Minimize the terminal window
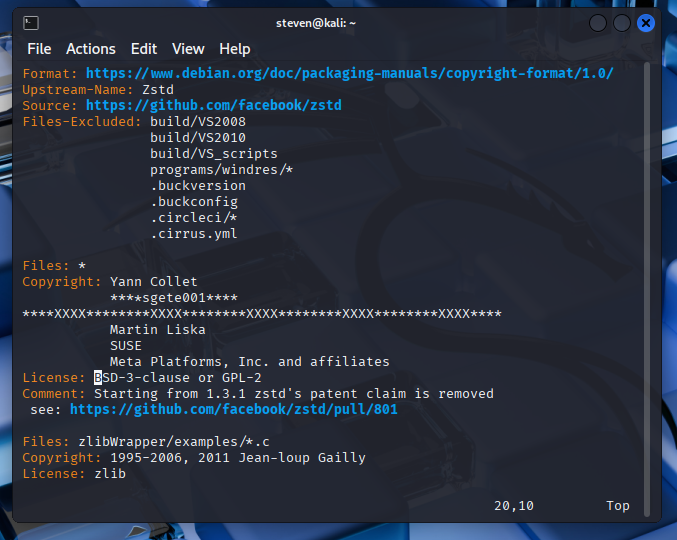This screenshot has width=677, height=540. pos(598,23)
